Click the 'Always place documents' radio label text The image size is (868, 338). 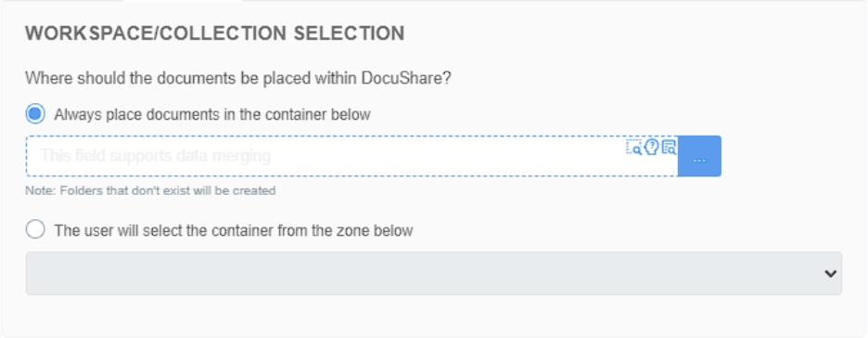(x=212, y=115)
